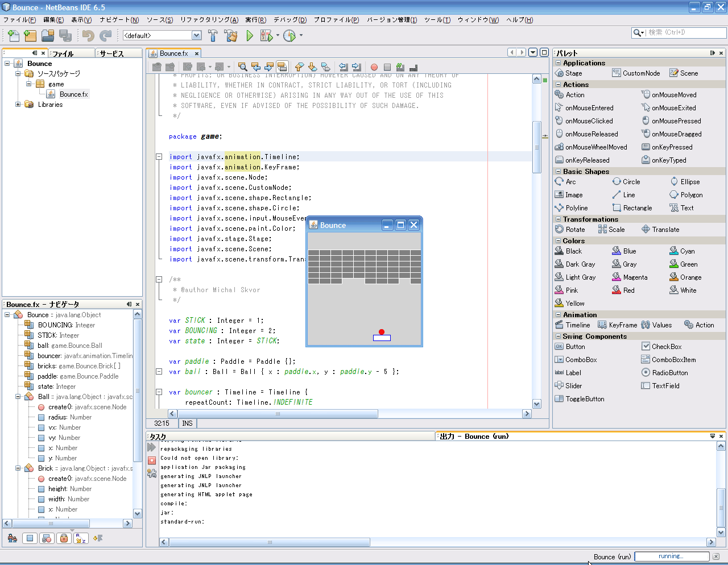
Task: Collapse the Ball node in navigator
Action: (18, 397)
